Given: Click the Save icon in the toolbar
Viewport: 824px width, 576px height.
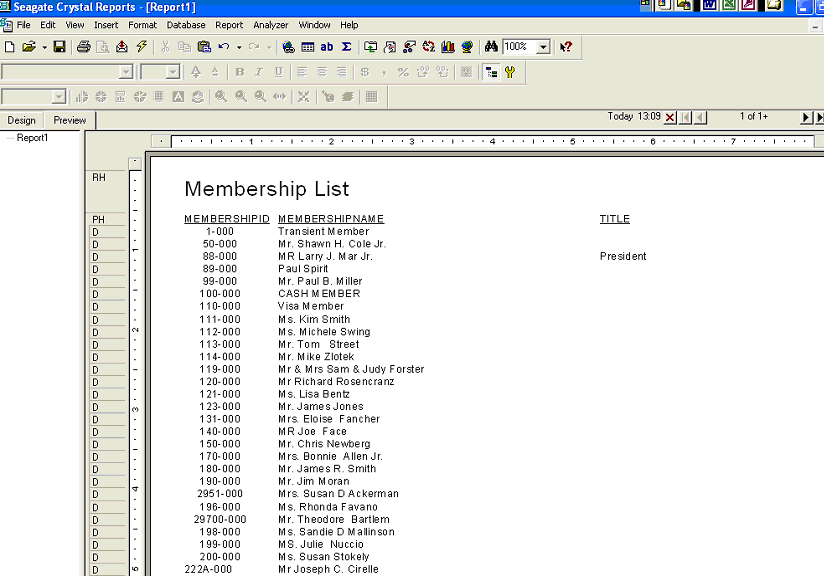Looking at the screenshot, I should 59,47.
